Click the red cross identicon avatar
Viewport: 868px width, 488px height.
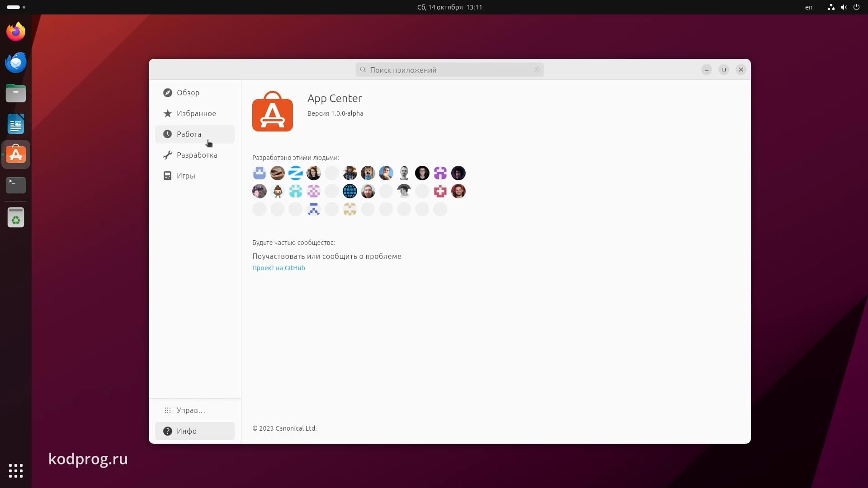(440, 191)
